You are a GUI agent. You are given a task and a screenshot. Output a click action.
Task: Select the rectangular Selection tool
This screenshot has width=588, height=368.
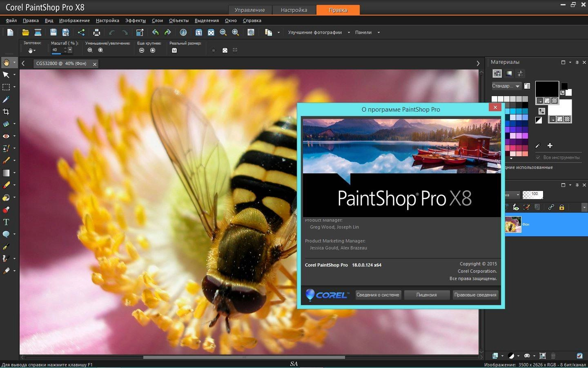[6, 87]
